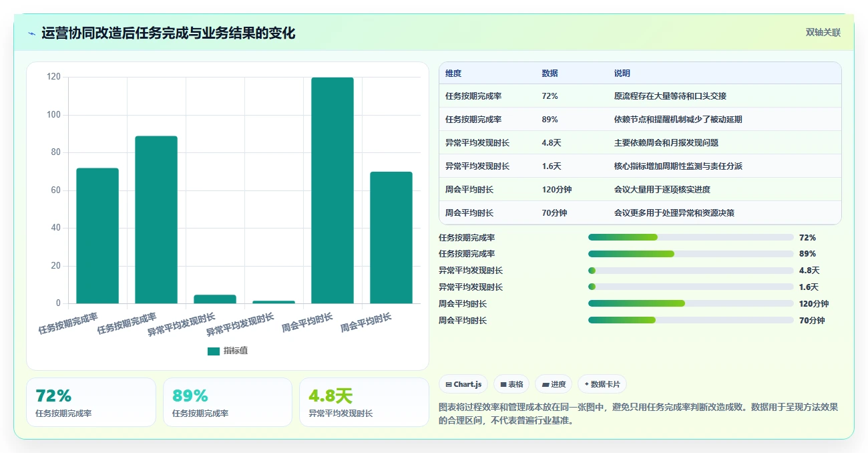This screenshot has width=868, height=453.
Task: Click the Chart.js chip
Action: (463, 384)
